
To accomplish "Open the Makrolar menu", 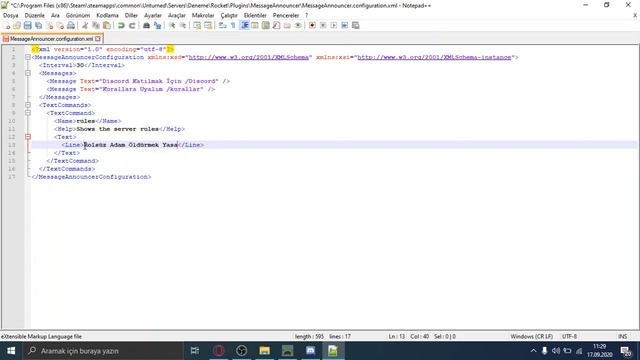I will click(x=203, y=15).
